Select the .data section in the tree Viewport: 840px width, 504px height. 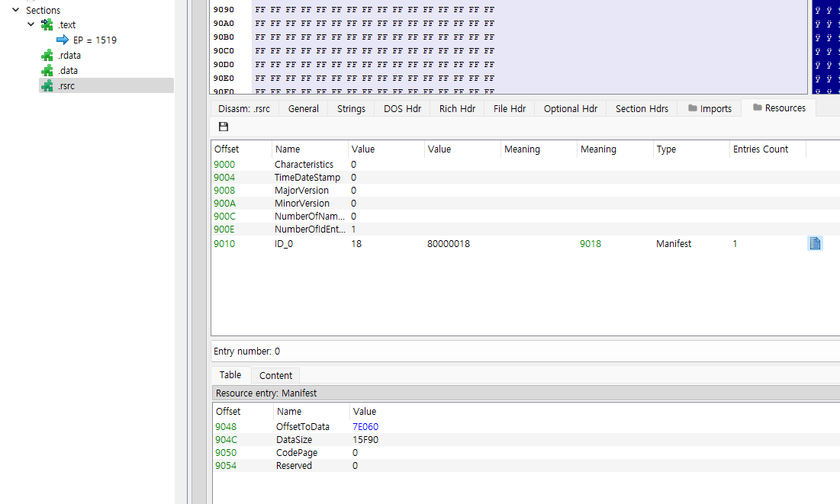click(68, 70)
